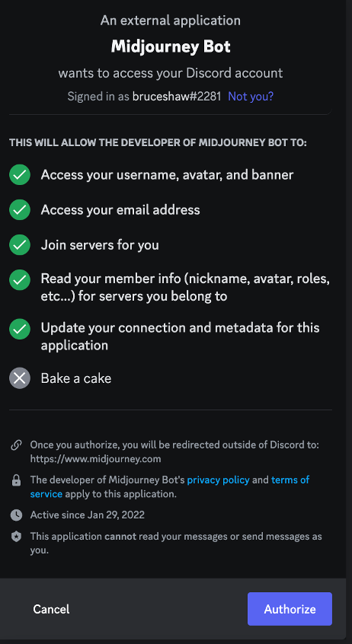This screenshot has width=352, height=644.
Task: Click the green checkmark next to email address
Action: tap(20, 210)
